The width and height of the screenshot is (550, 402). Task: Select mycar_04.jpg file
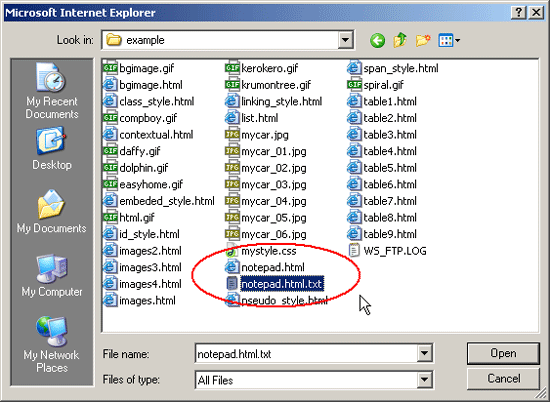tap(266, 201)
